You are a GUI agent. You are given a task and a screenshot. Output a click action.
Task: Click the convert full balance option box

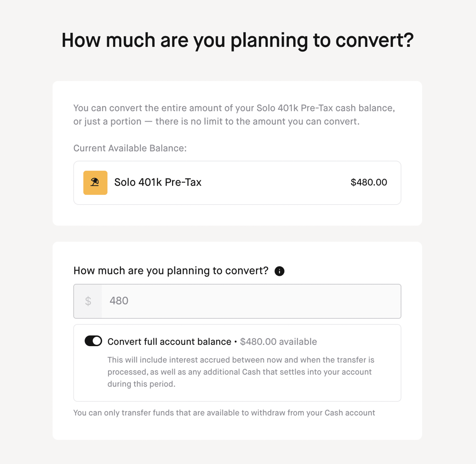click(x=237, y=363)
